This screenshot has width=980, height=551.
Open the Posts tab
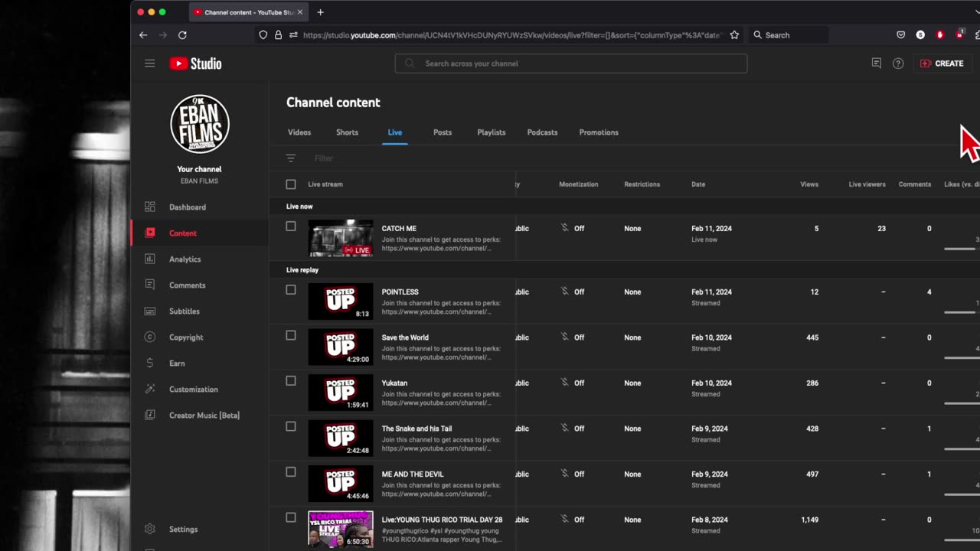coord(443,132)
